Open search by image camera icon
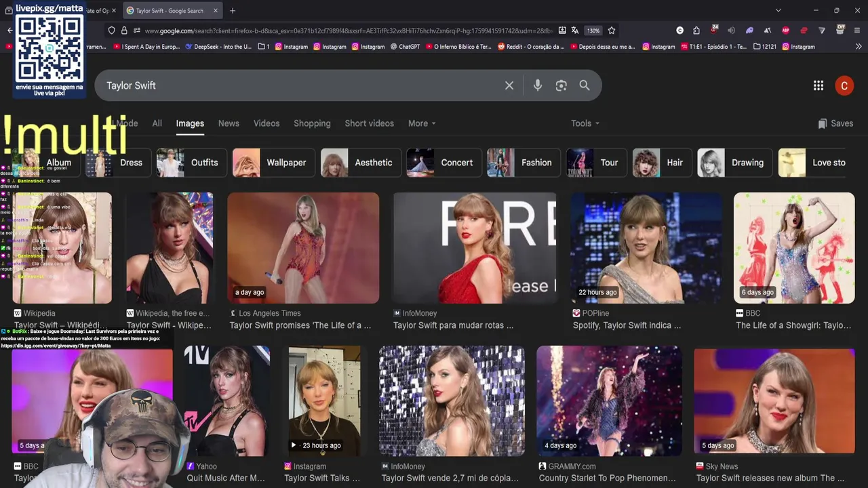Viewport: 868px width, 488px height. pyautogui.click(x=561, y=85)
